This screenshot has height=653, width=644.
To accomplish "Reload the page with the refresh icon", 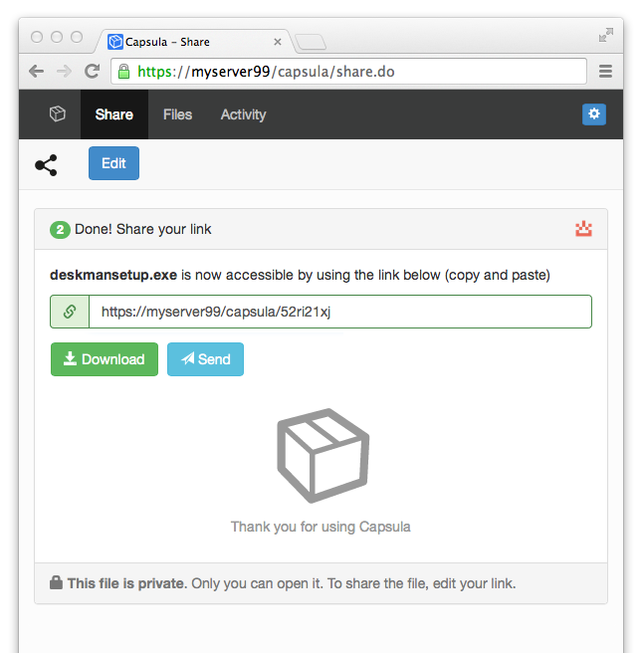I will point(92,72).
